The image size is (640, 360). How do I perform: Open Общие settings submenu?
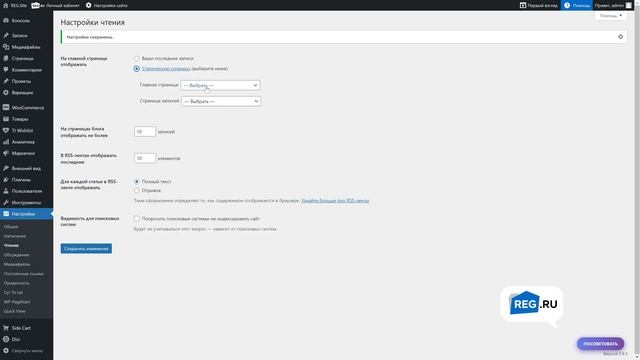click(x=11, y=227)
